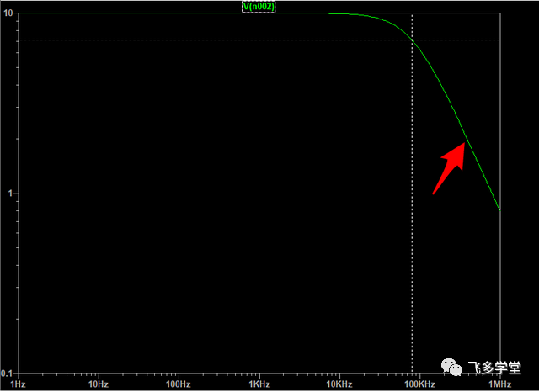Viewport: 539px width, 392px height.
Task: Select the V(n002) trace label
Action: [x=259, y=6]
